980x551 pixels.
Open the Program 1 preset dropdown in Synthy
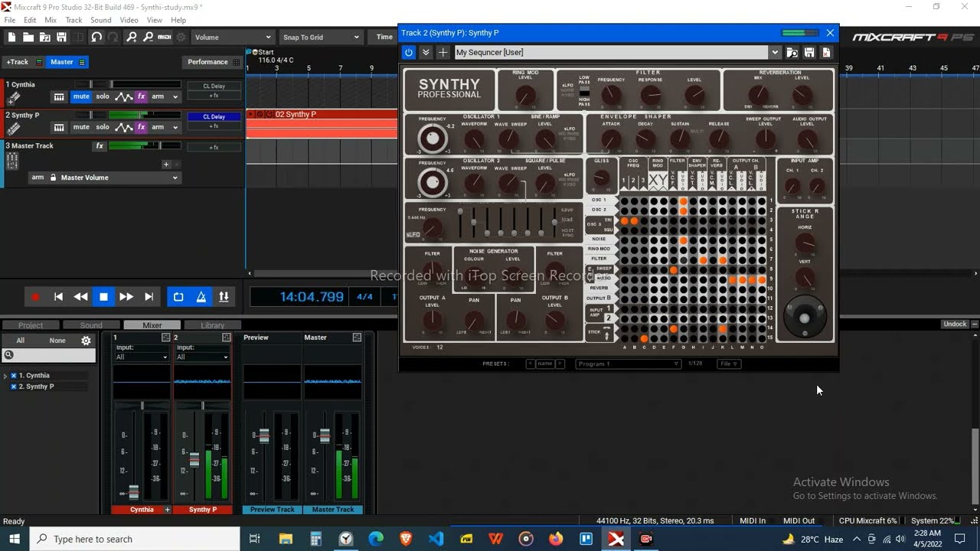(x=628, y=364)
